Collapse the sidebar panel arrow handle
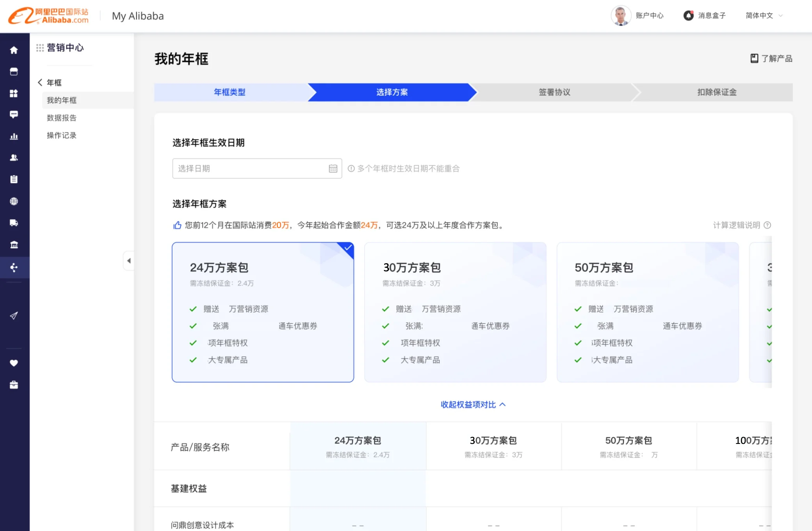The width and height of the screenshot is (812, 531). click(129, 260)
